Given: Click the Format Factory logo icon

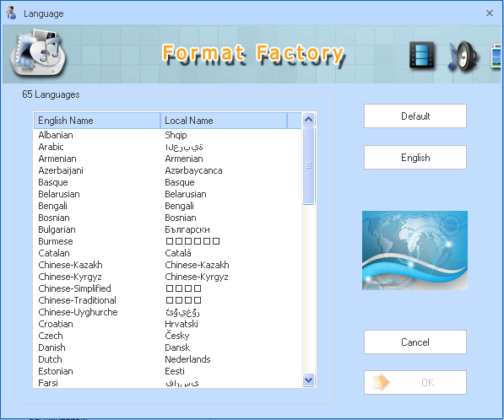Looking at the screenshot, I should pos(38,53).
